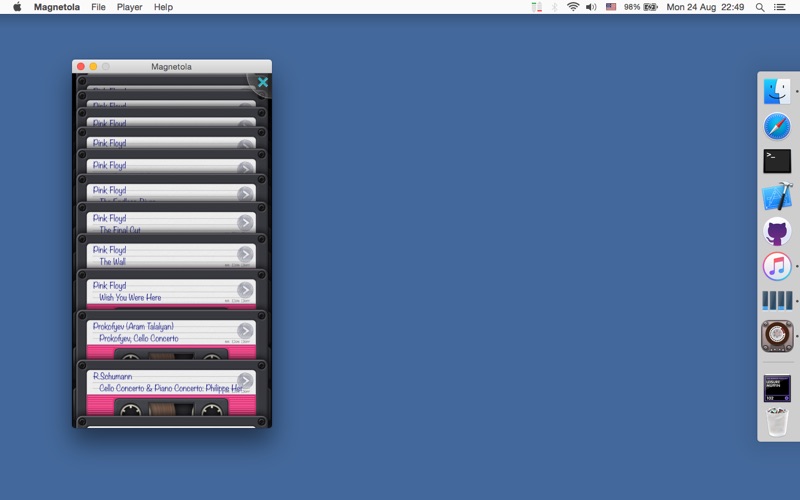Open the Player menu
The height and width of the screenshot is (500, 800).
[130, 7]
